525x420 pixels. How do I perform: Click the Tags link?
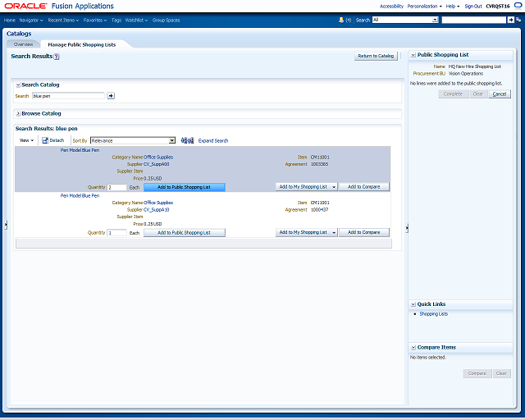116,20
